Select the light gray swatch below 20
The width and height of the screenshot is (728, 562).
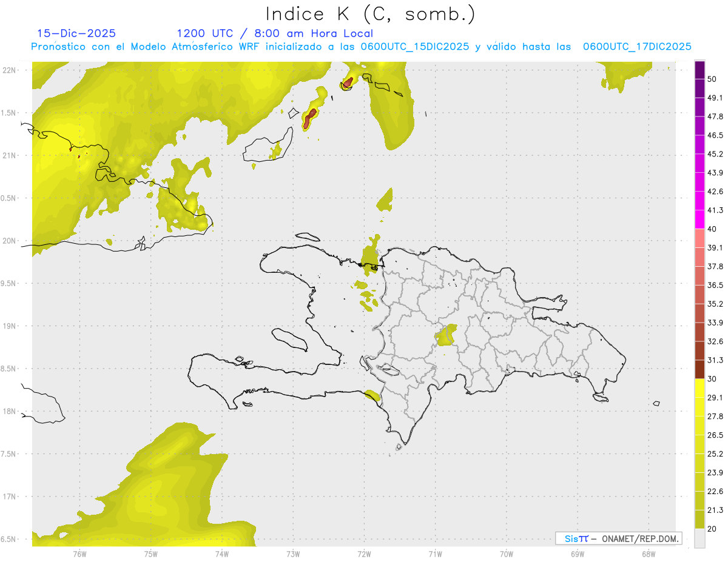pyautogui.click(x=699, y=538)
